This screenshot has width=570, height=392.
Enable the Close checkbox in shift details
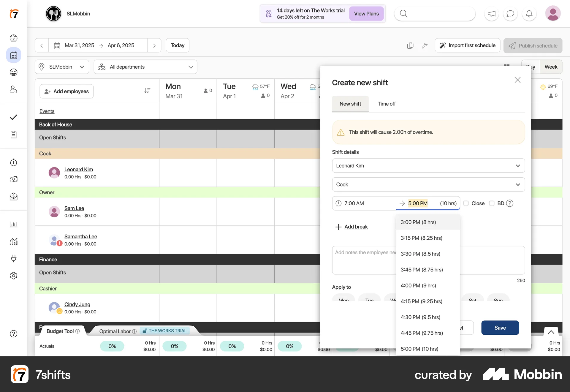point(466,203)
